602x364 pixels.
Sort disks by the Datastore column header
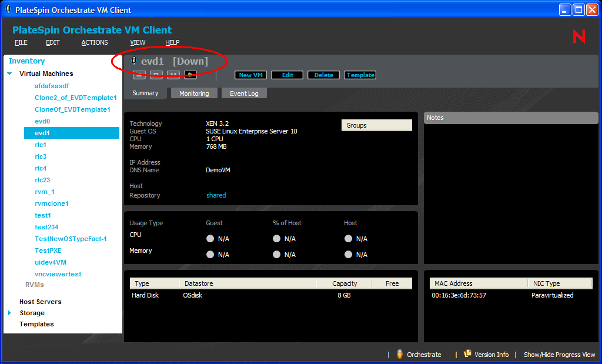(x=248, y=283)
